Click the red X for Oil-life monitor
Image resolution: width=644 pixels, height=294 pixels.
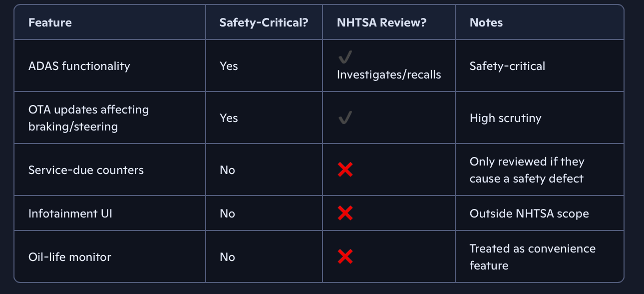point(345,257)
